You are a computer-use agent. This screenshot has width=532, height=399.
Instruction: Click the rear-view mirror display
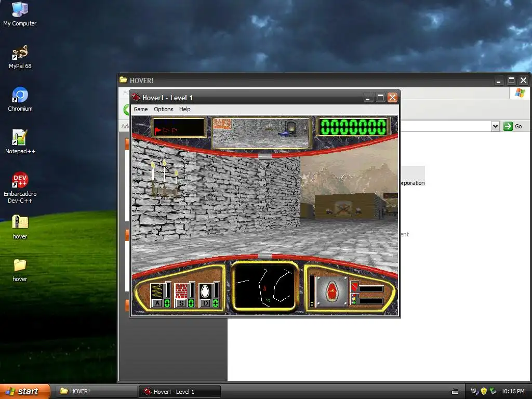point(262,134)
